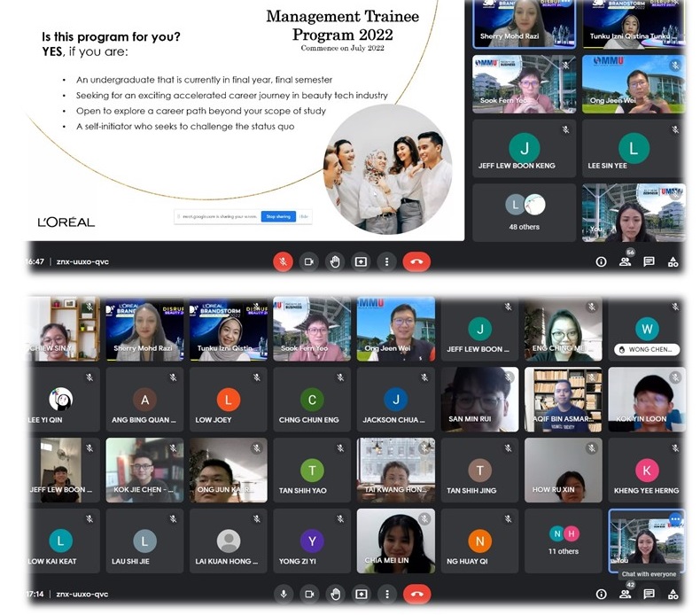700x615 pixels.
Task: Click LOW KAI KEAT teal avatar
Action: tap(61, 541)
